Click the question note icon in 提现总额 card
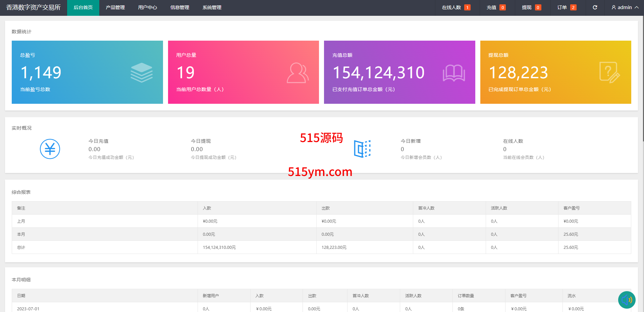This screenshot has height=312, width=644. (609, 73)
